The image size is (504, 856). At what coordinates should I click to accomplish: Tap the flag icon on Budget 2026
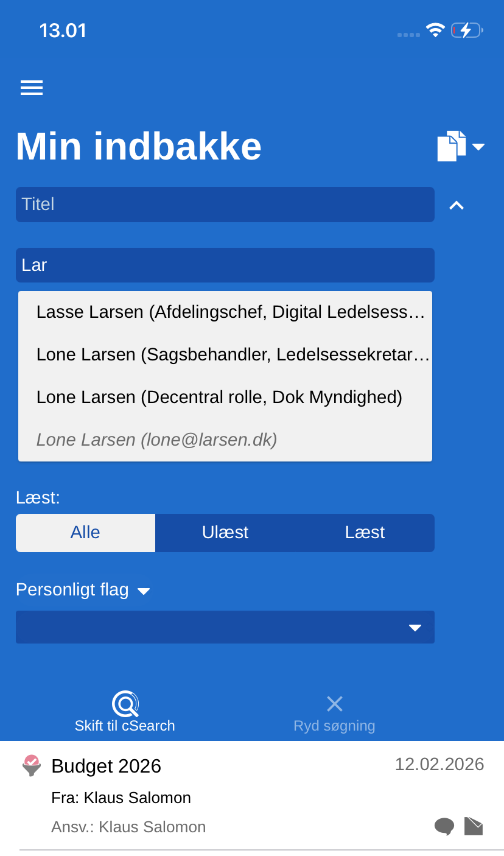pyautogui.click(x=32, y=765)
